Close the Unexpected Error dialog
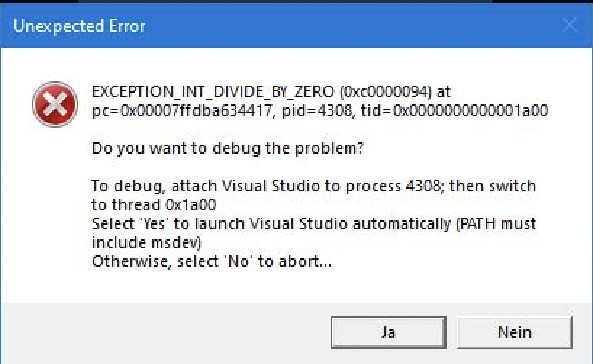This screenshot has width=593, height=364. pos(571,26)
